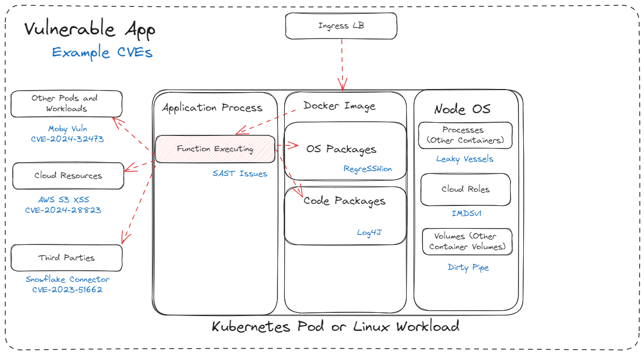Click the Third Parties box
Screen dimensions: 644x355
tap(66, 258)
